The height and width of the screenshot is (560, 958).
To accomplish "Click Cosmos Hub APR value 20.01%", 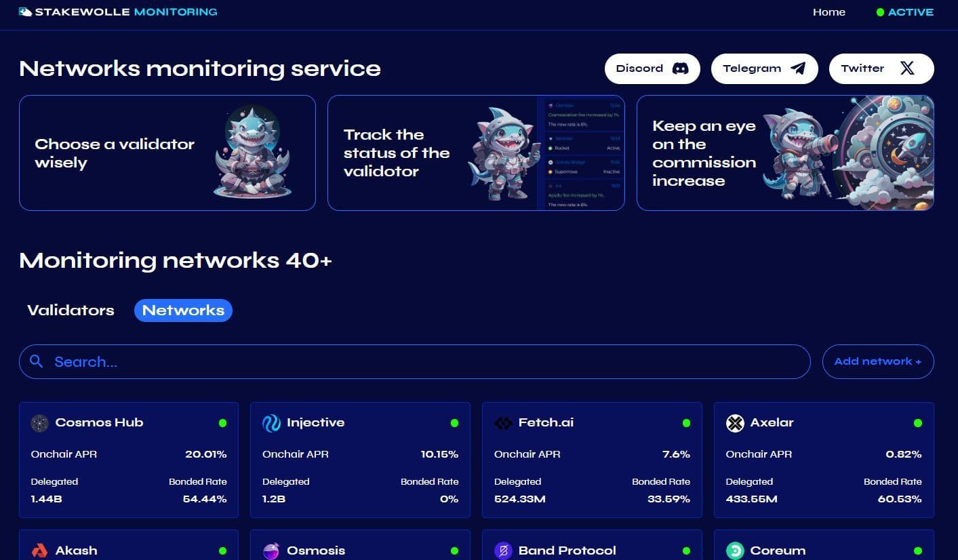I will pos(206,454).
